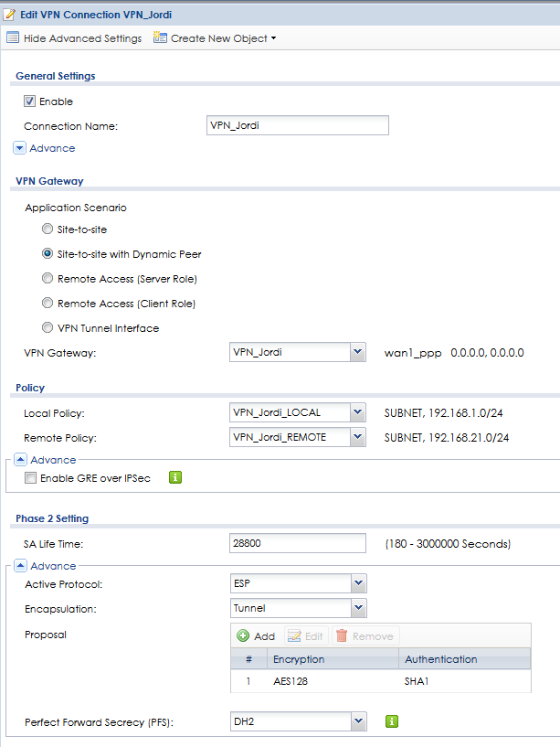The width and height of the screenshot is (560, 747).
Task: Select SHA1 cell in proposal row
Action: (x=417, y=681)
